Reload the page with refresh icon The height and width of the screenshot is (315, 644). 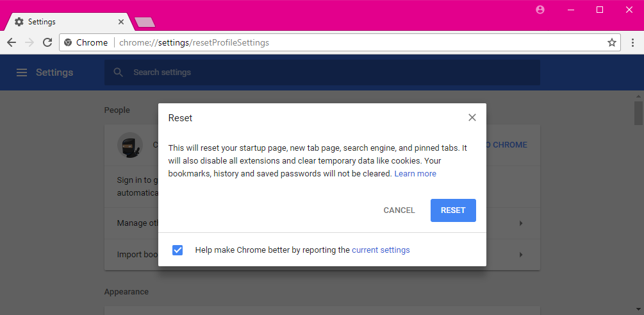click(47, 42)
